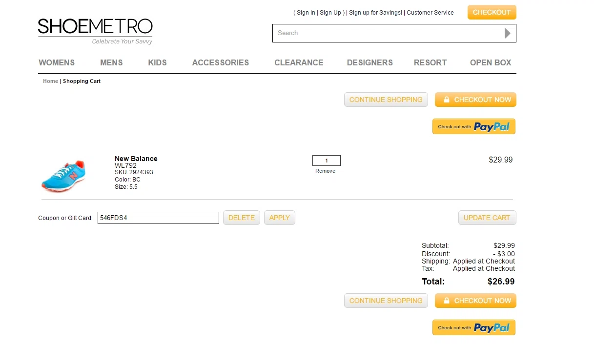The image size is (595, 364).
Task: Click Continue Shopping below the total
Action: [386, 301]
